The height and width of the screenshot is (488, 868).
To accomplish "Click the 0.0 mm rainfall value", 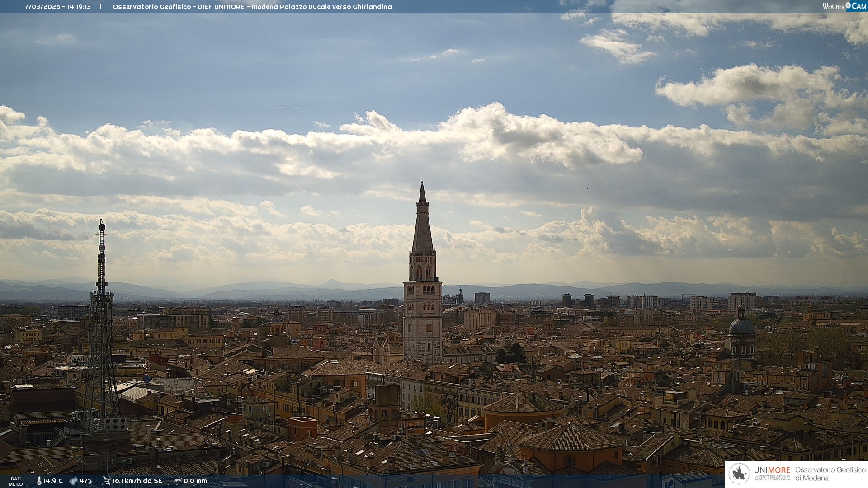I will tap(195, 481).
